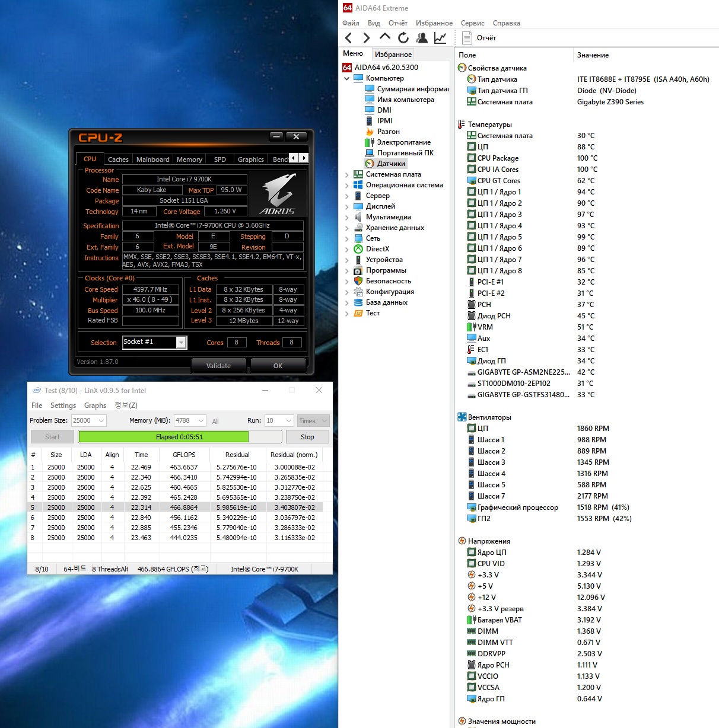Expand the Операционная система tree node

tap(347, 185)
